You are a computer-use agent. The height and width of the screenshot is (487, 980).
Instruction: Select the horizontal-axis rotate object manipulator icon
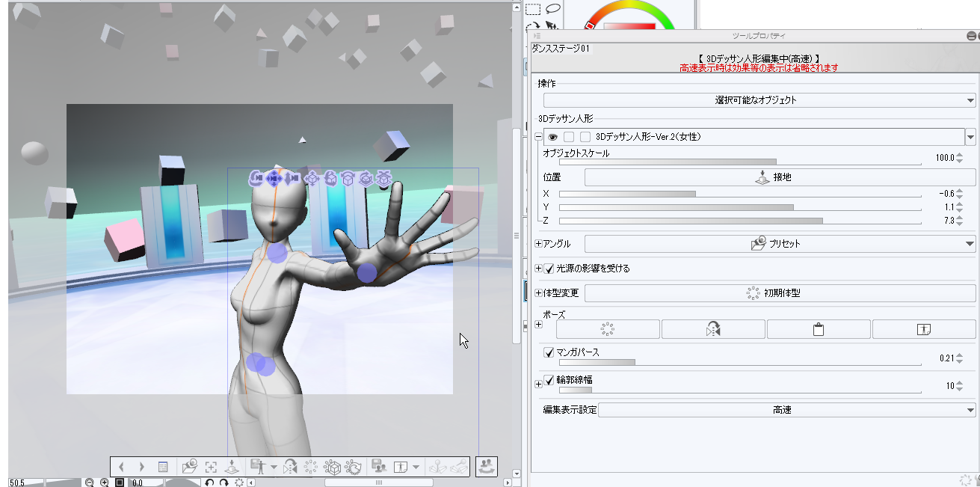pyautogui.click(x=348, y=178)
